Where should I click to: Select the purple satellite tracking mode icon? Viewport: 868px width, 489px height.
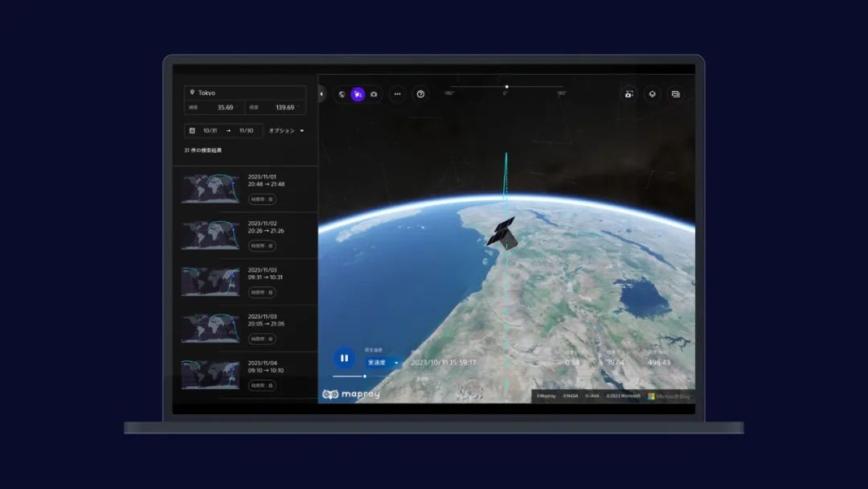coord(358,94)
